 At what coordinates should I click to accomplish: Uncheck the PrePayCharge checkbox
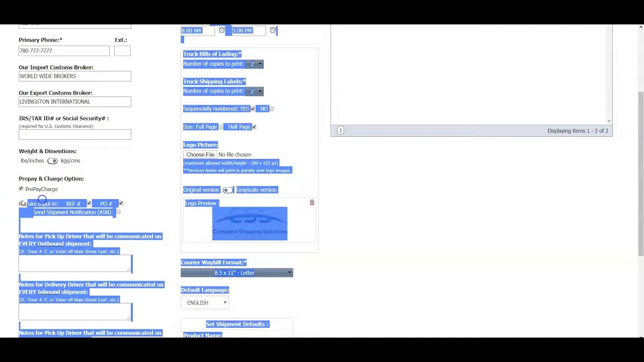tap(21, 189)
